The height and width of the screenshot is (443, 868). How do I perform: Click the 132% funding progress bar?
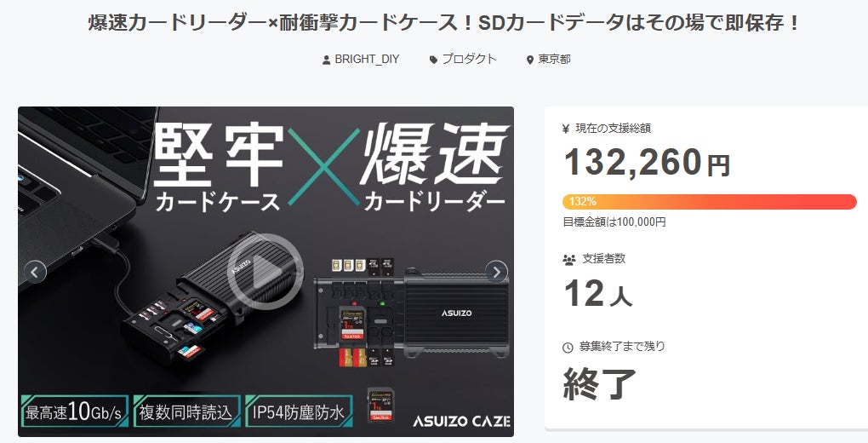click(x=710, y=202)
